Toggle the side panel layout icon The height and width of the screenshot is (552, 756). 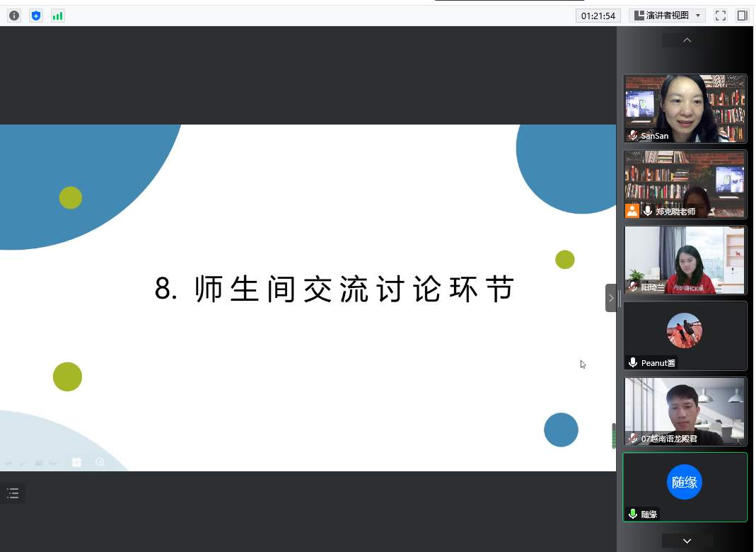coord(742,16)
